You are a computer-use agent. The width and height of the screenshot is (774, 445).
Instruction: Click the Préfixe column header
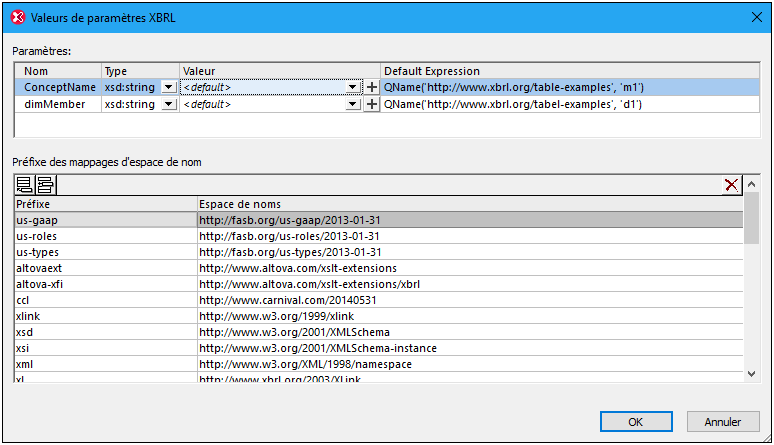105,203
